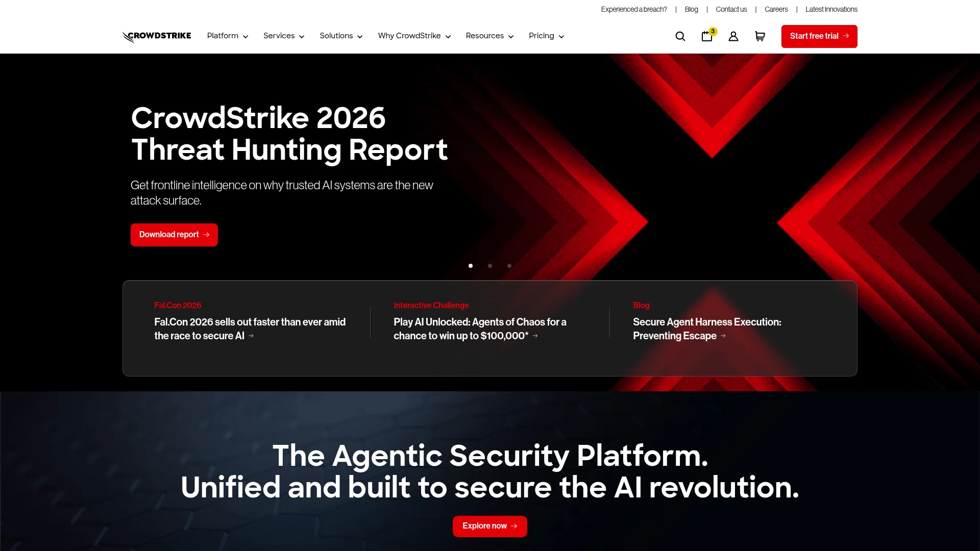Image resolution: width=980 pixels, height=551 pixels.
Task: Expand the Services menu
Action: [284, 36]
